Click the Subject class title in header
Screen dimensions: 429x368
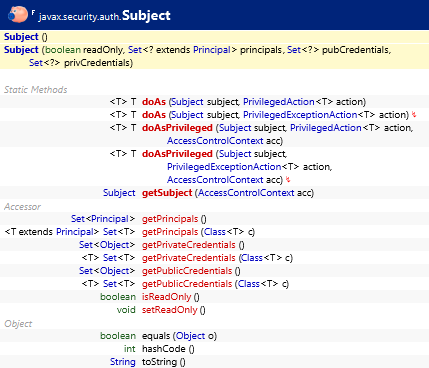(x=146, y=15)
